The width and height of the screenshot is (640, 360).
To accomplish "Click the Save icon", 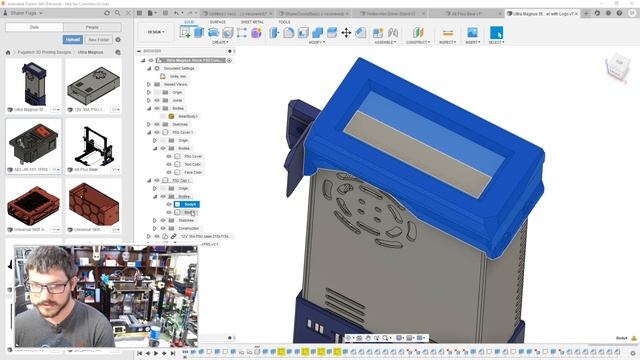I will (x=165, y=13).
